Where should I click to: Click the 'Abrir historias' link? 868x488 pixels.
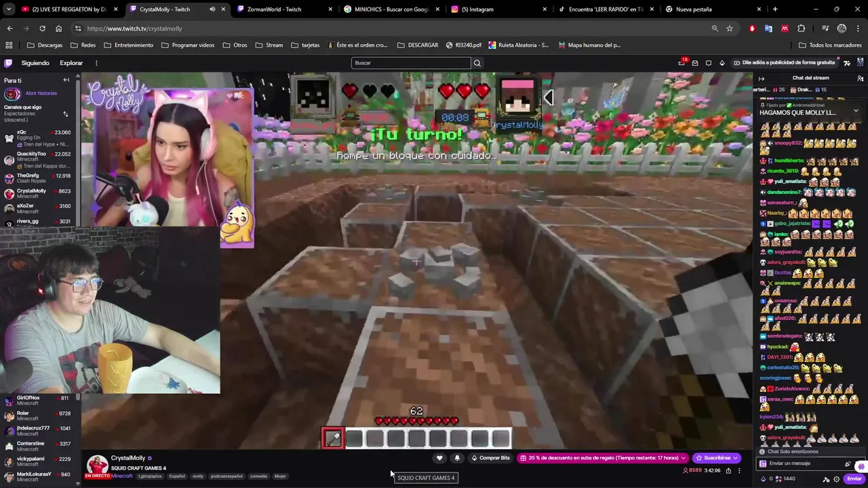click(41, 93)
